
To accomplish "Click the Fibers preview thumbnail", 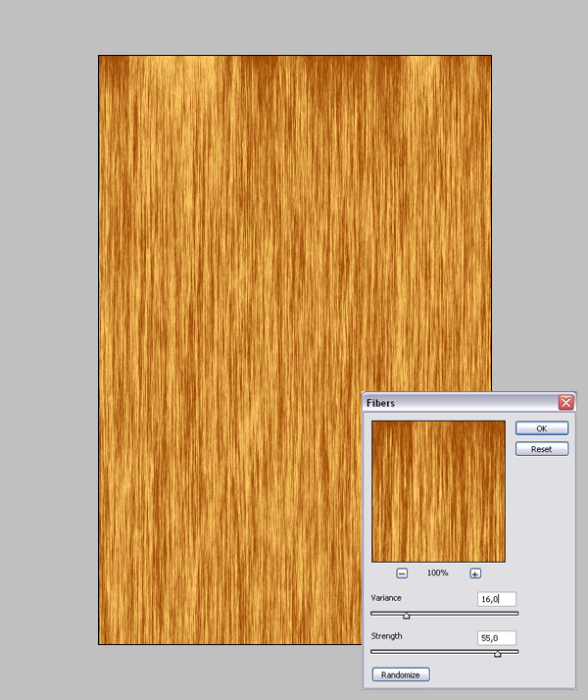I will pyautogui.click(x=438, y=491).
